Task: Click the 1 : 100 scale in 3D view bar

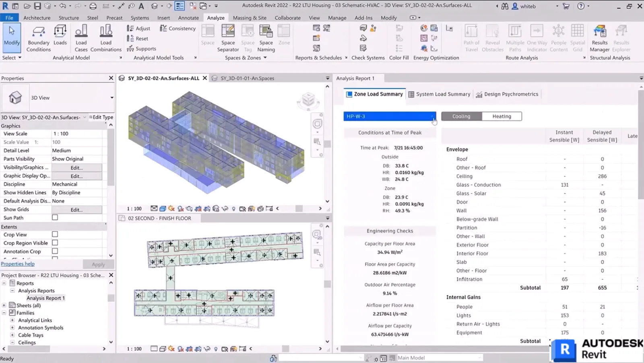Action: pyautogui.click(x=134, y=208)
